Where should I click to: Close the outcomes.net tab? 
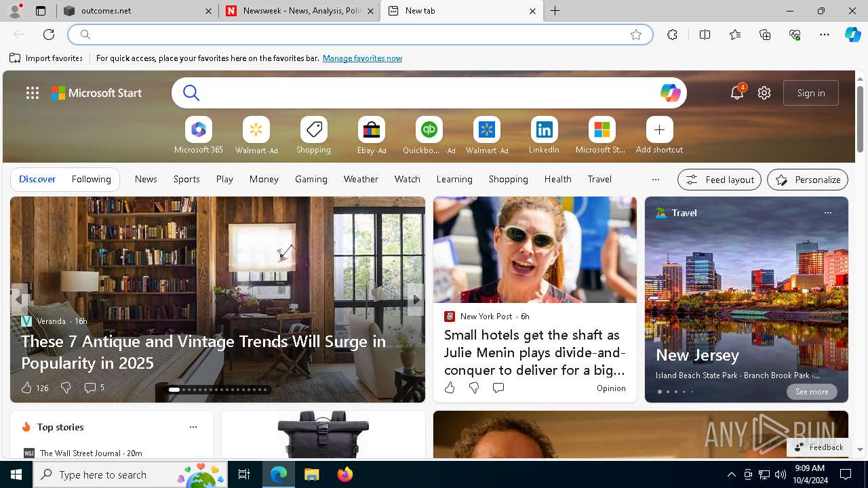coord(208,11)
